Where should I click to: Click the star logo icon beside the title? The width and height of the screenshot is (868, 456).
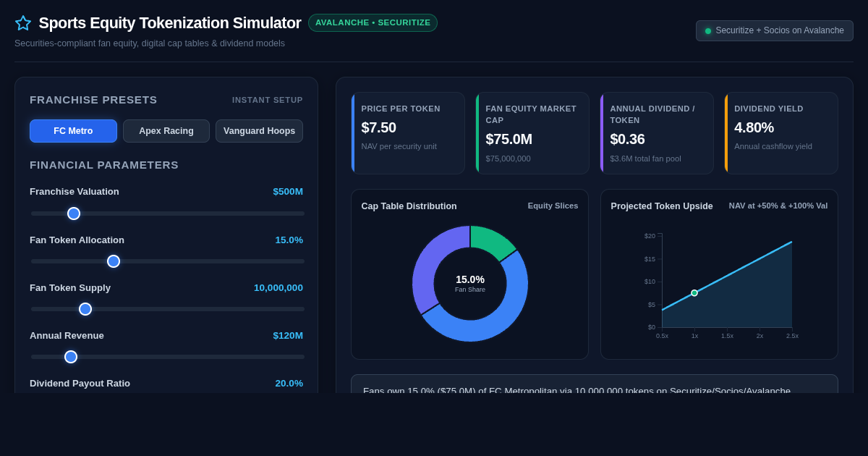pos(23,23)
